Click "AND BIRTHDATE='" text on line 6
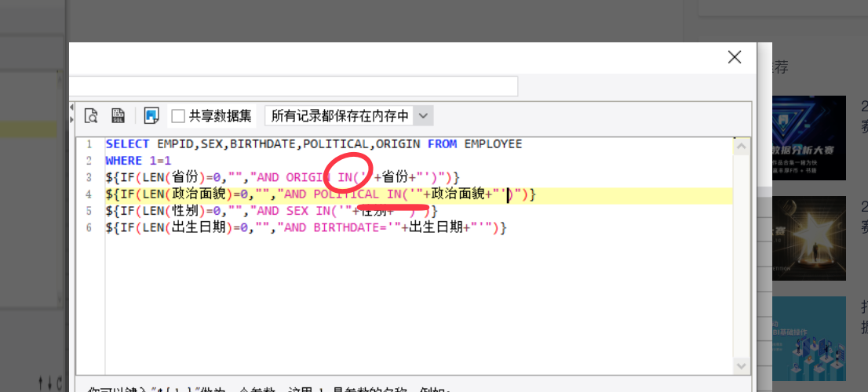868x392 pixels. pyautogui.click(x=339, y=228)
